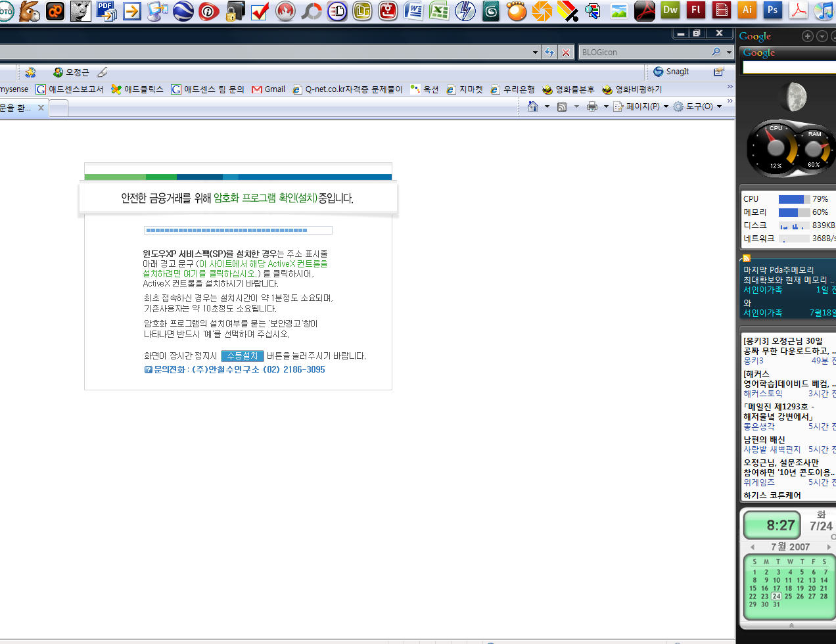Click the lightning bolt Daemon Tools icon

point(465,11)
